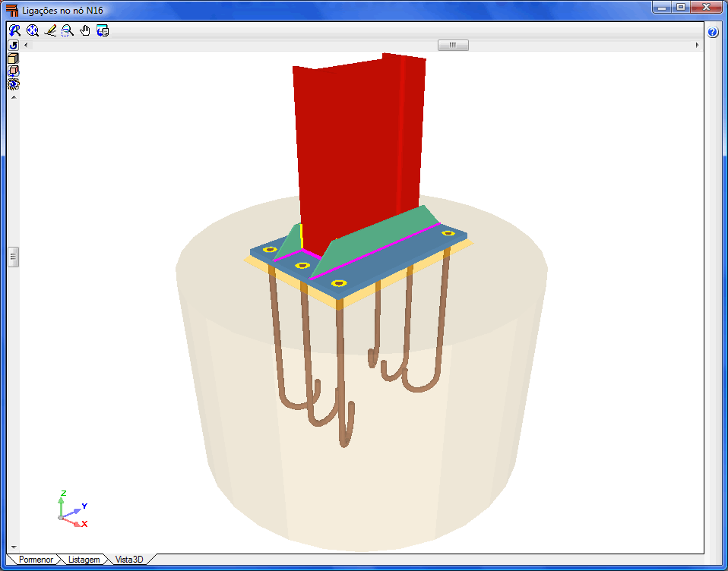This screenshot has width=728, height=571.
Task: Click the down arrow of vertical slider
Action: pyautogui.click(x=14, y=547)
